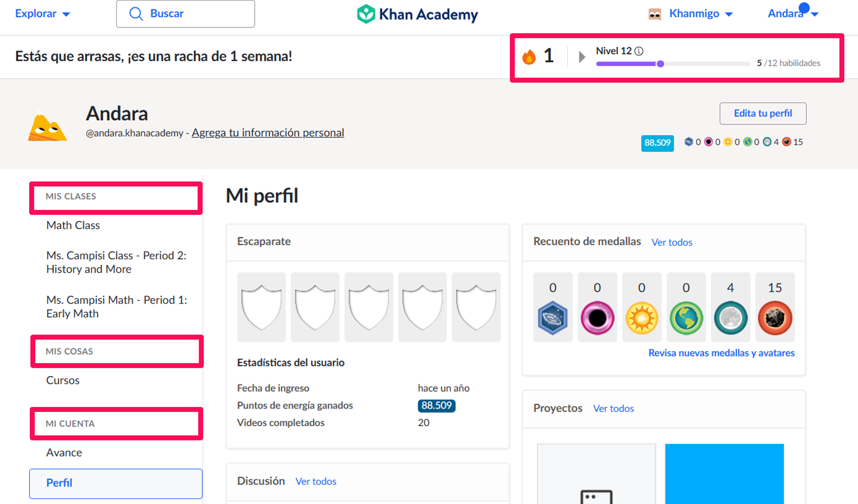Click the second empty shield in Escaparate

(315, 307)
